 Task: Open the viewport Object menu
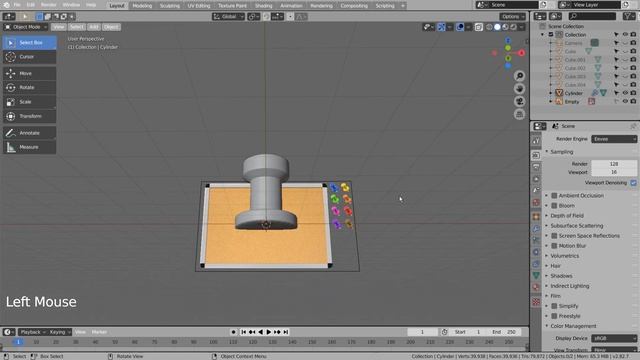point(111,27)
